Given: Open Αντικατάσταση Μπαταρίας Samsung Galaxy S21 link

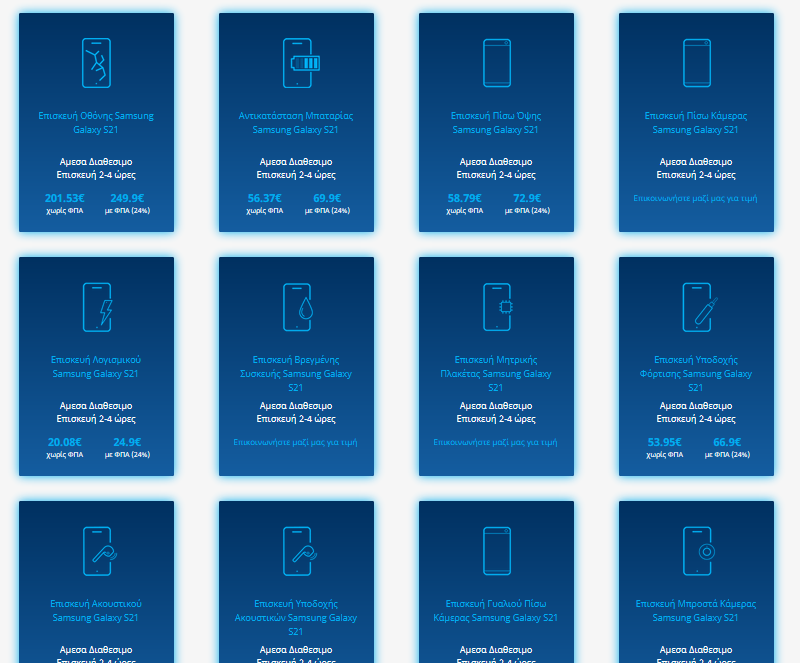Looking at the screenshot, I should [x=296, y=122].
